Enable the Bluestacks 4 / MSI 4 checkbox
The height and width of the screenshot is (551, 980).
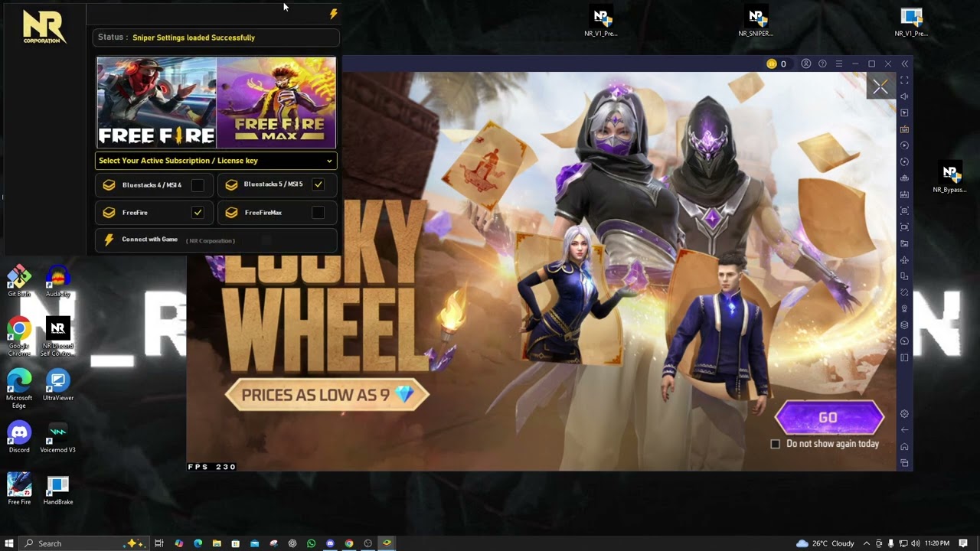click(x=198, y=184)
